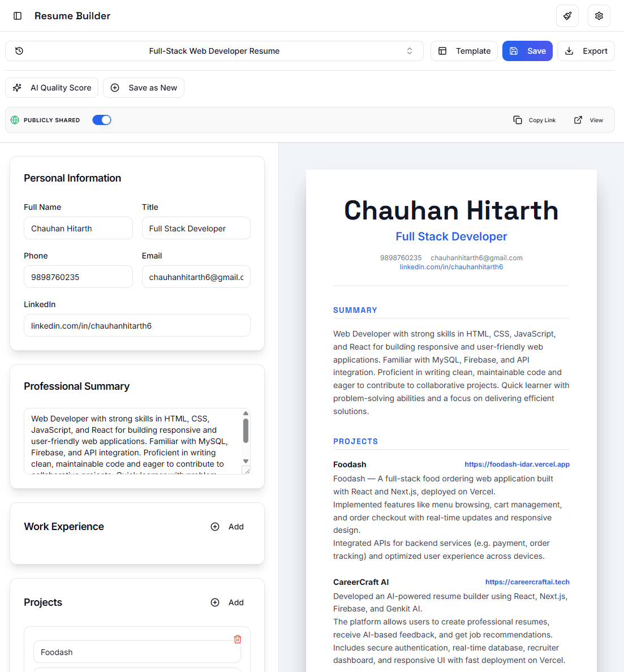Click the CareerCraft AI project title
Viewport: 624px width, 672px height.
(x=361, y=582)
